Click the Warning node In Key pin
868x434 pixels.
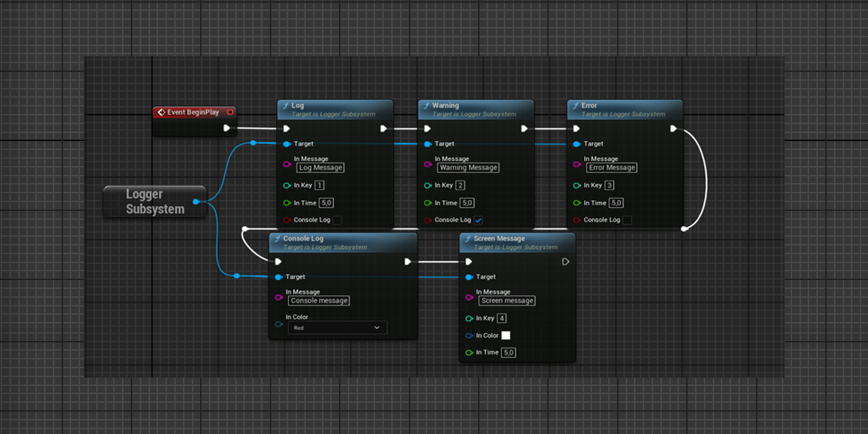pos(428,185)
